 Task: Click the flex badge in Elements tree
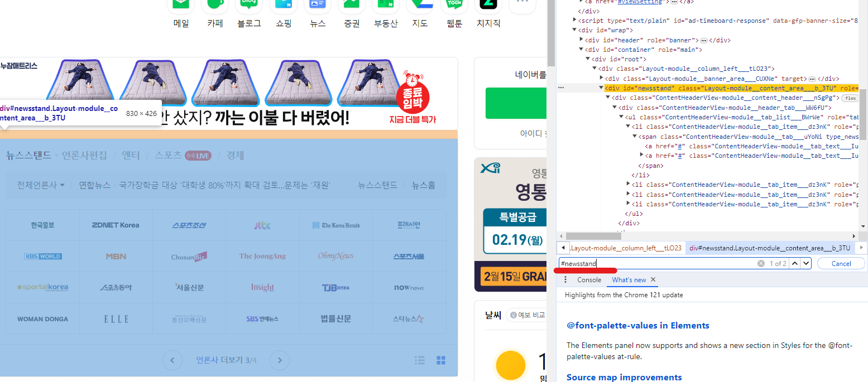[x=850, y=98]
